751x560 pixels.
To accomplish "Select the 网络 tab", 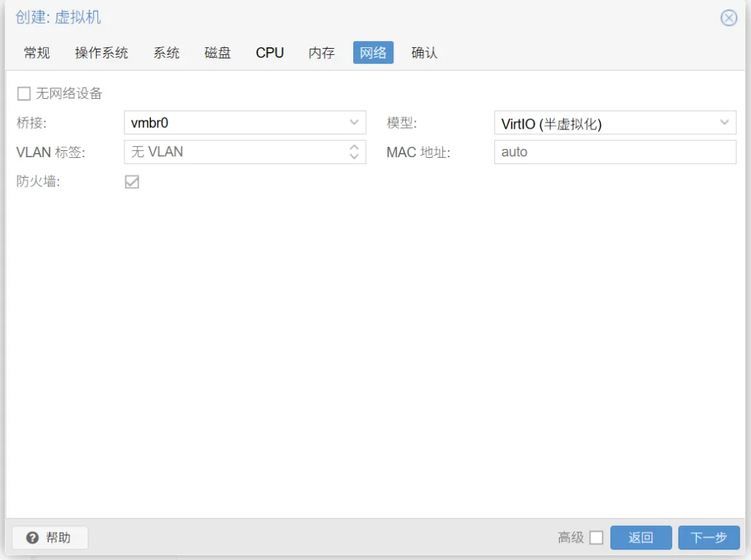I will tap(373, 53).
